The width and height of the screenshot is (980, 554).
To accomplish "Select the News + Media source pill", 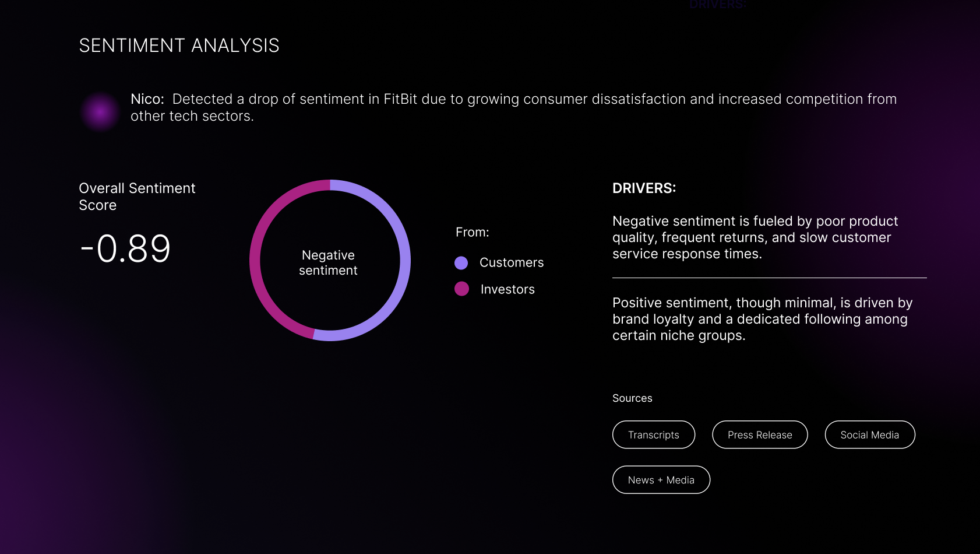I will 661,479.
